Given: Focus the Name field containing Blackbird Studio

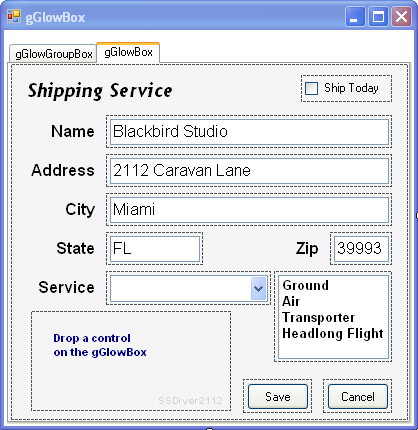Looking at the screenshot, I should (249, 132).
